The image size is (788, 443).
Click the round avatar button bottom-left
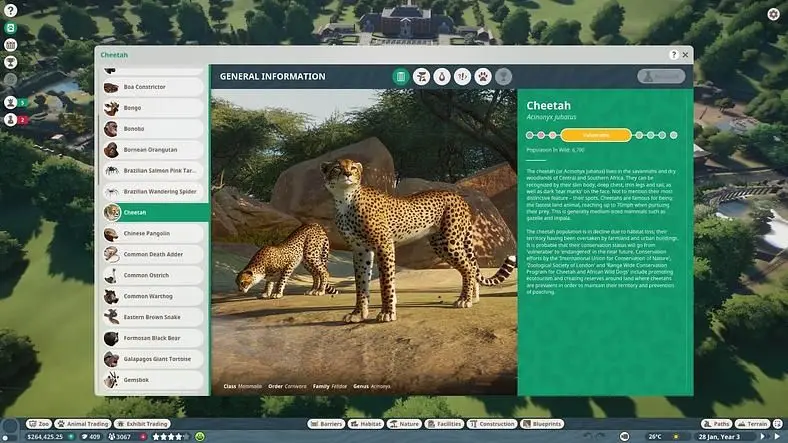coord(10,428)
